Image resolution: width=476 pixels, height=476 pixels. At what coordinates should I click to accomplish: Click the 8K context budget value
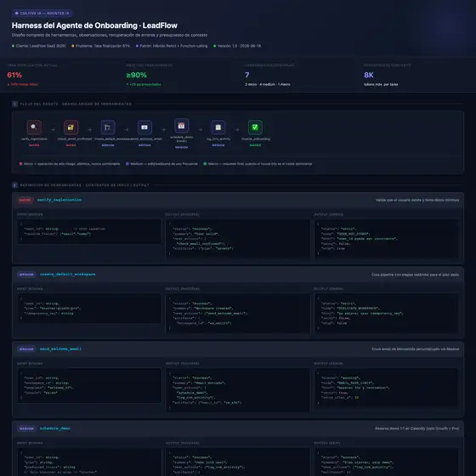(x=369, y=75)
